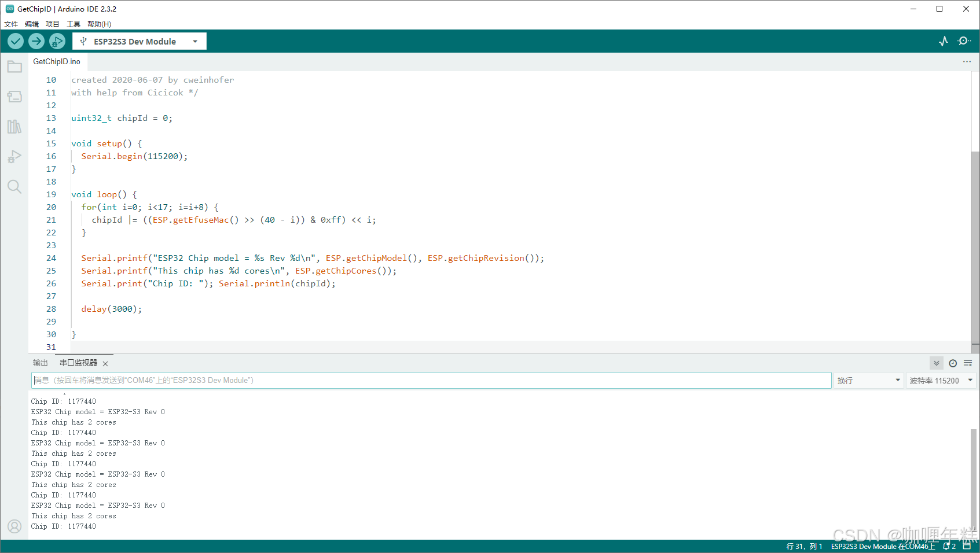Open the 工具 menu

click(x=74, y=24)
